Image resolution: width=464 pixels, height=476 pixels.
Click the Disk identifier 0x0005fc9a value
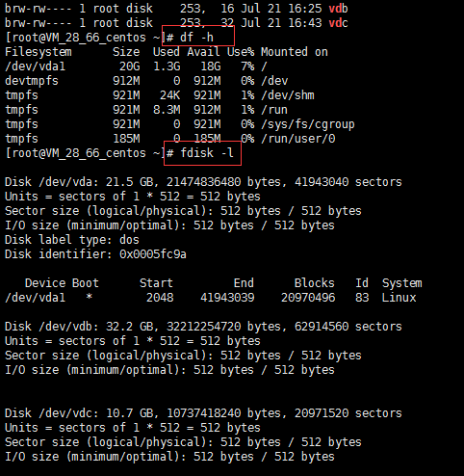click(x=153, y=254)
